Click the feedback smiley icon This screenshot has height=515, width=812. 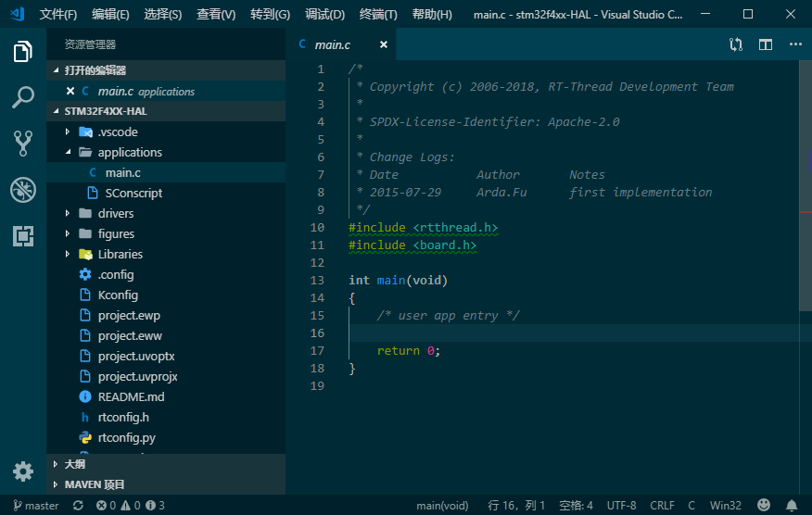[764, 505]
